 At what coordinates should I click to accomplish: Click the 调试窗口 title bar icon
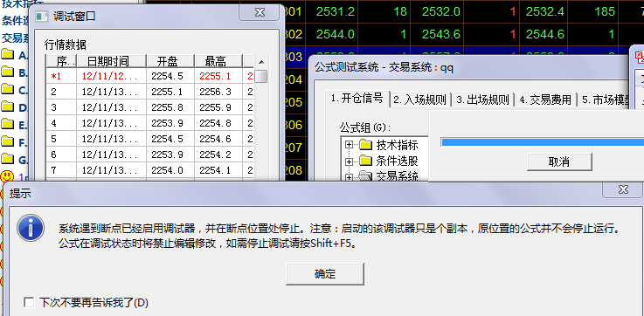click(x=42, y=17)
